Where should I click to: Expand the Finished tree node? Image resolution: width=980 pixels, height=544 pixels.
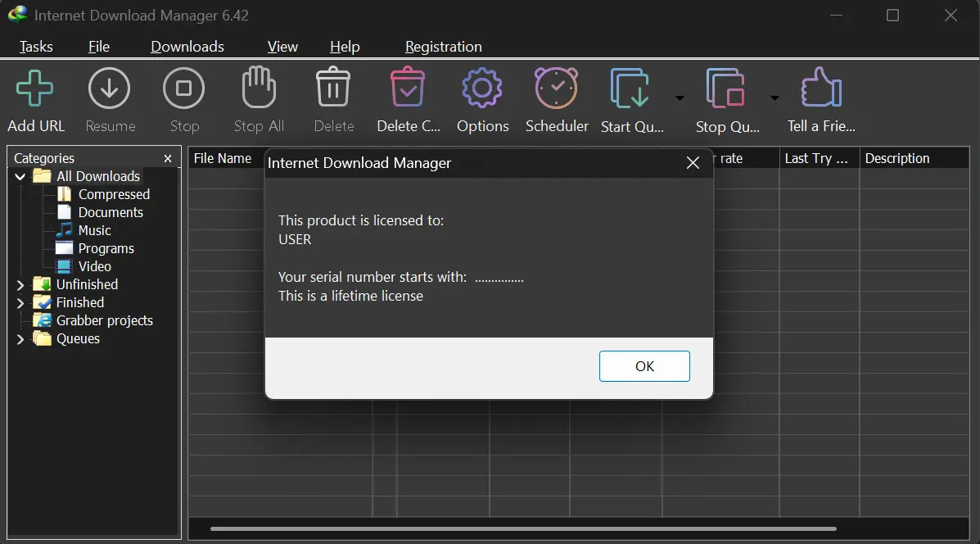pyautogui.click(x=20, y=303)
